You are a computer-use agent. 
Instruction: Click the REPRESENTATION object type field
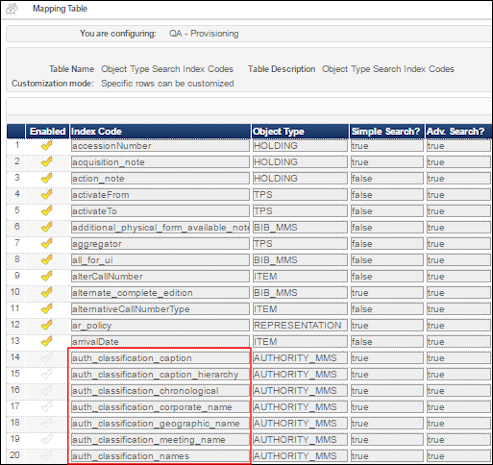(300, 325)
